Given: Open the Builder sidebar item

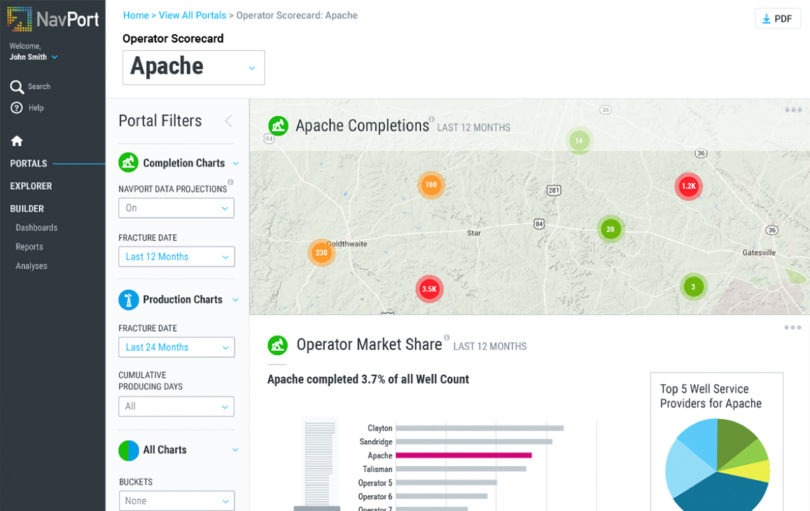Looking at the screenshot, I should [27, 209].
